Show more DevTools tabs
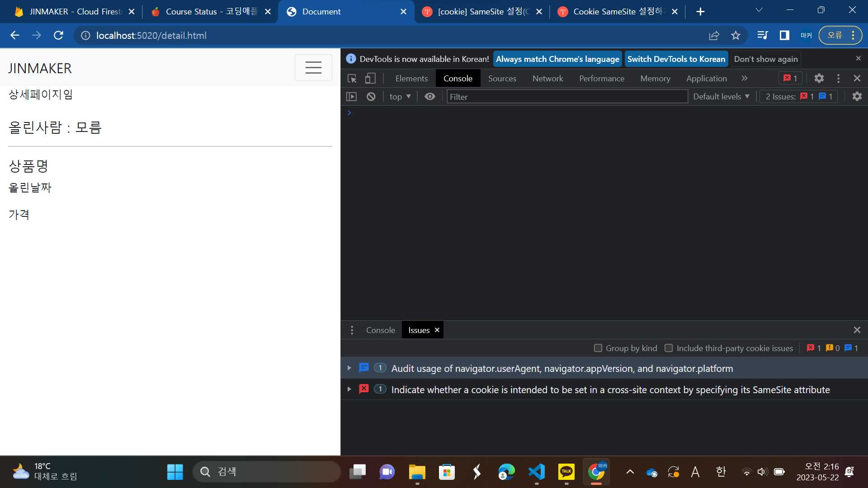Image resolution: width=868 pixels, height=488 pixels. (x=744, y=79)
